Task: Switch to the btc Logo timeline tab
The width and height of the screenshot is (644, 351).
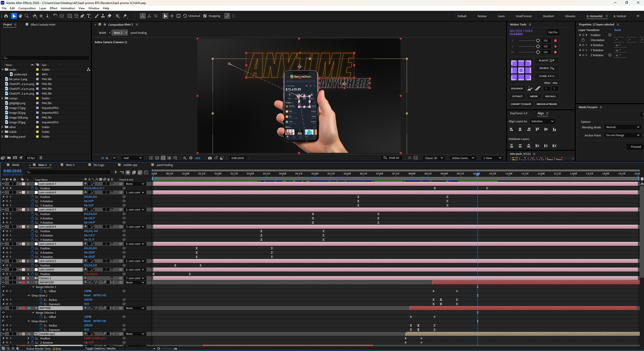Action: pos(99,165)
